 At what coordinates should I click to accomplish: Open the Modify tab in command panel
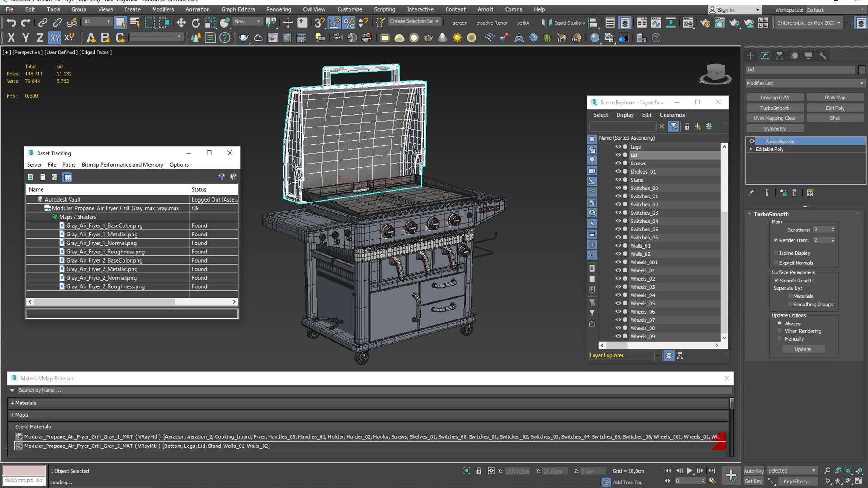coord(765,56)
